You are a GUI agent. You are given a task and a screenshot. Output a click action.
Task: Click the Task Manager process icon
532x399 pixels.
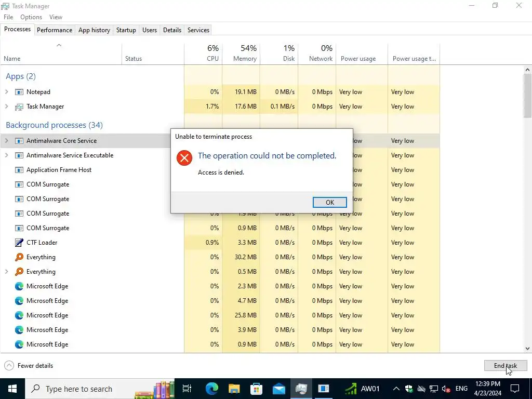(x=19, y=107)
